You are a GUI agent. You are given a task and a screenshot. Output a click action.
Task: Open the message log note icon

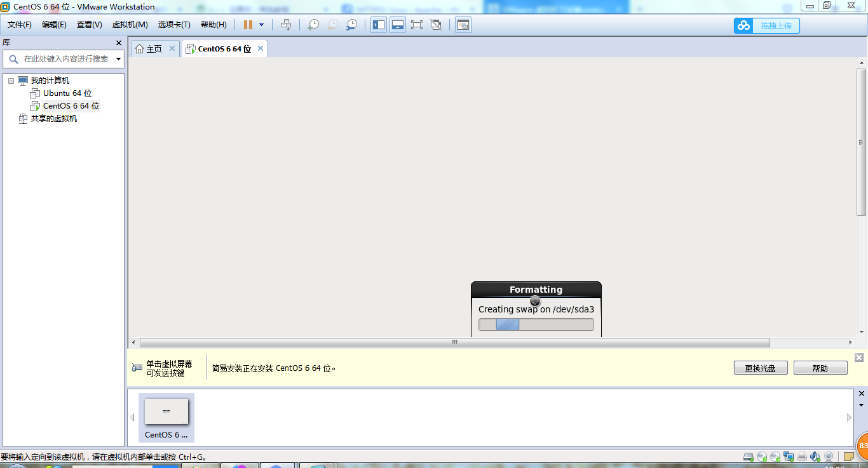tap(849, 457)
